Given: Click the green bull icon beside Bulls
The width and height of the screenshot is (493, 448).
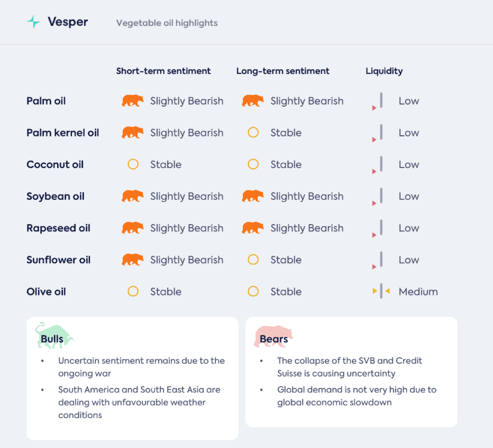Looking at the screenshot, I should (x=54, y=335).
